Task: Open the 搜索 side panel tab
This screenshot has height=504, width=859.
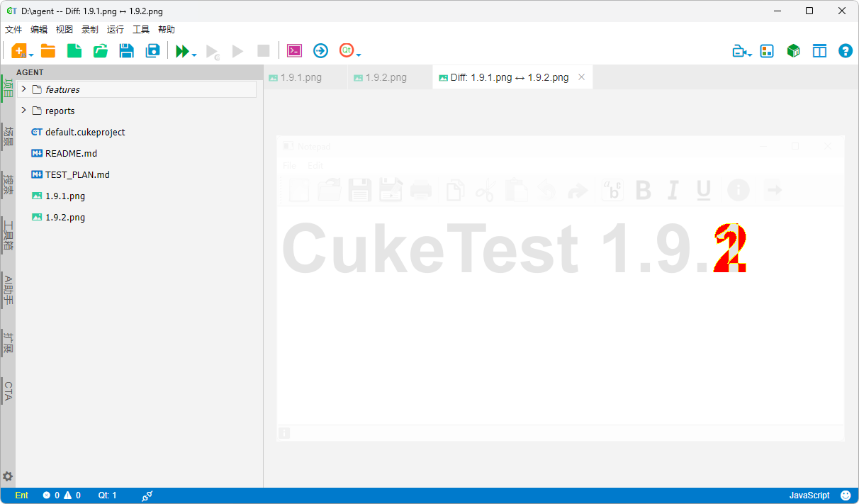Action: [x=8, y=184]
